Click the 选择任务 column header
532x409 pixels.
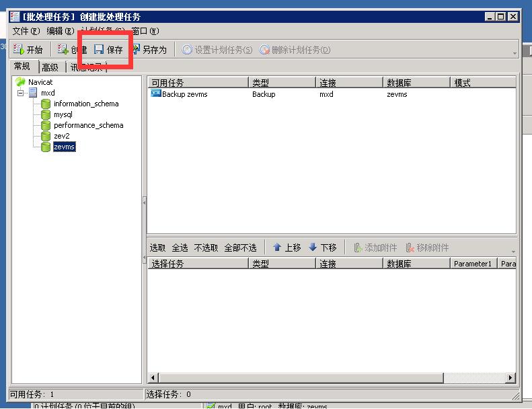coord(198,264)
